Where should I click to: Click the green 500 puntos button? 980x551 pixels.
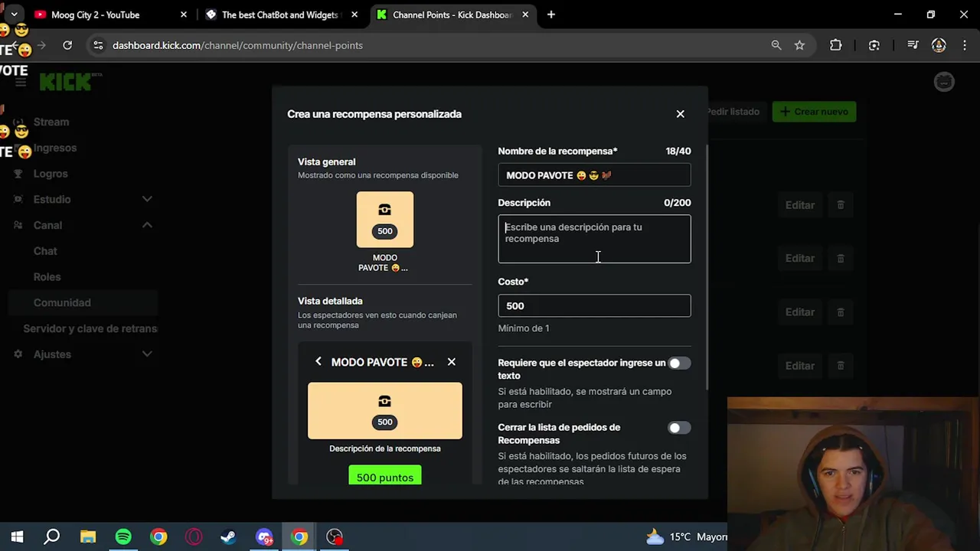click(384, 475)
